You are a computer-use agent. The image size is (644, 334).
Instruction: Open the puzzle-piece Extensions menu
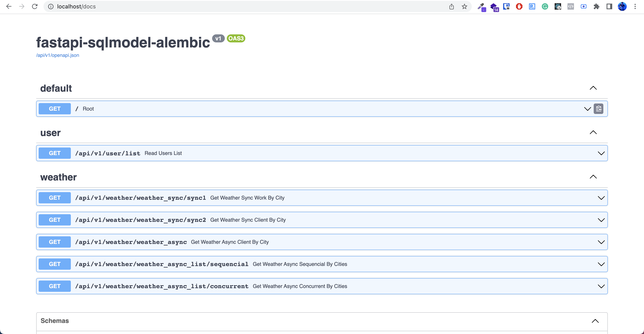(x=596, y=6)
